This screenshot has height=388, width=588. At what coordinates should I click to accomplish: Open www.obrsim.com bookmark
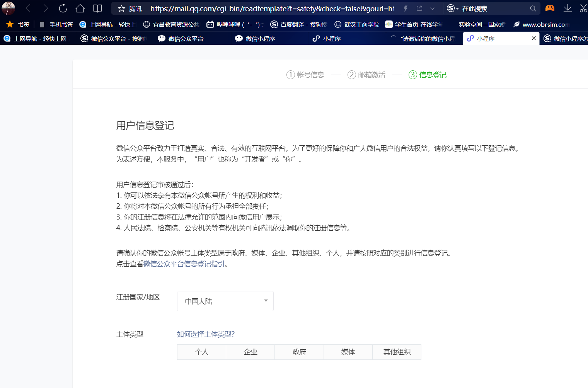tap(541, 24)
